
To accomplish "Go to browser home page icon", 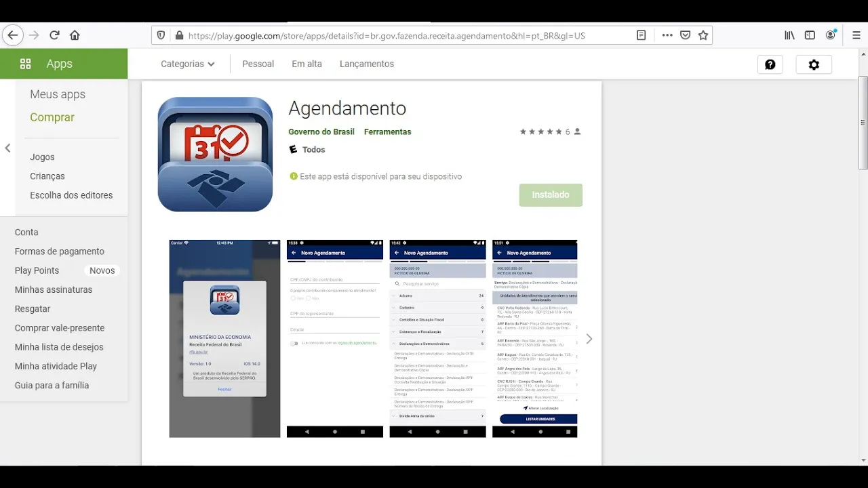I will click(75, 35).
